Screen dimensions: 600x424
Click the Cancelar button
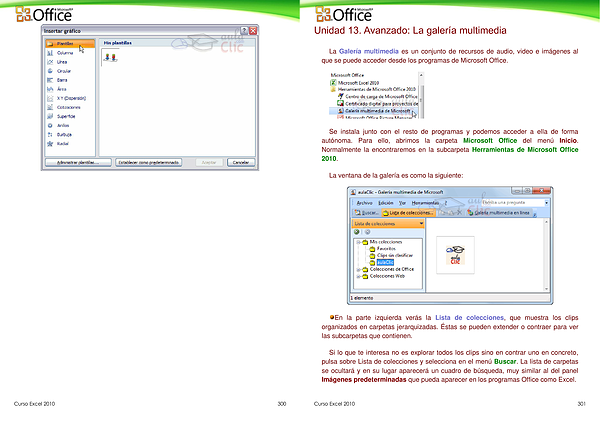(241, 163)
